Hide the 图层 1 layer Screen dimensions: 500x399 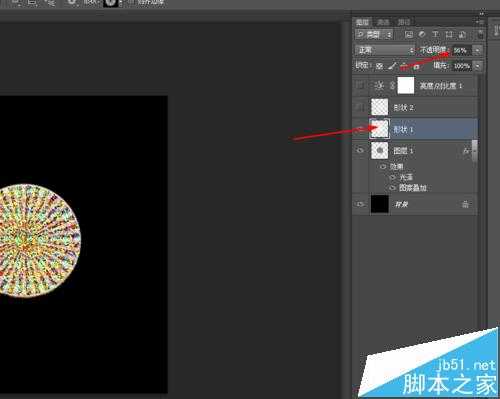pyautogui.click(x=360, y=150)
